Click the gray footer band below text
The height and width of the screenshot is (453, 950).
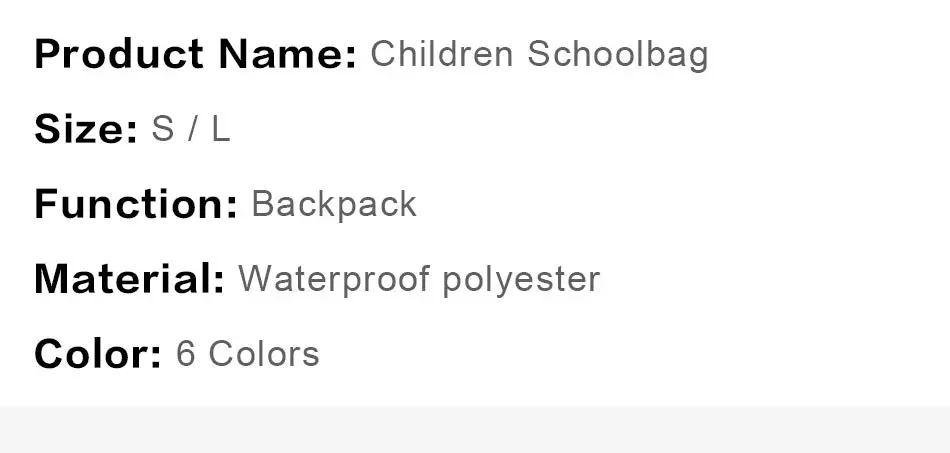(475, 429)
